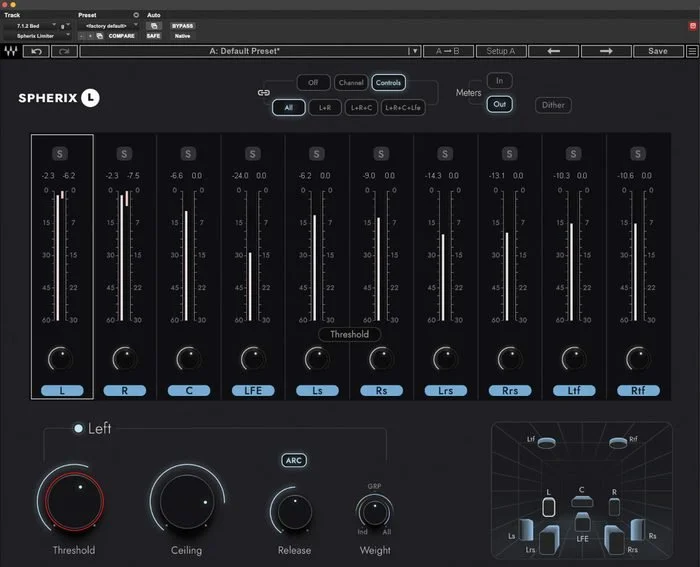Select the Ltf speaker in room view
Viewport: 700px width, 567px height.
point(546,442)
